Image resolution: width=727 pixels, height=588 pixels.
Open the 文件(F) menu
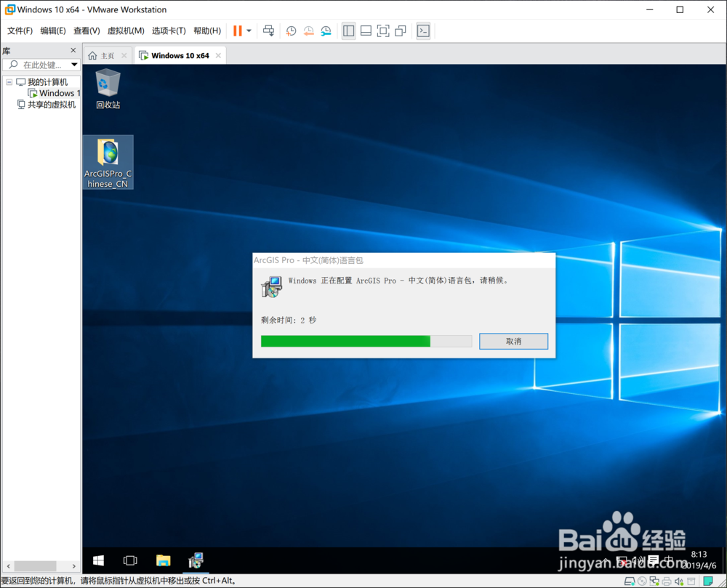pos(20,31)
